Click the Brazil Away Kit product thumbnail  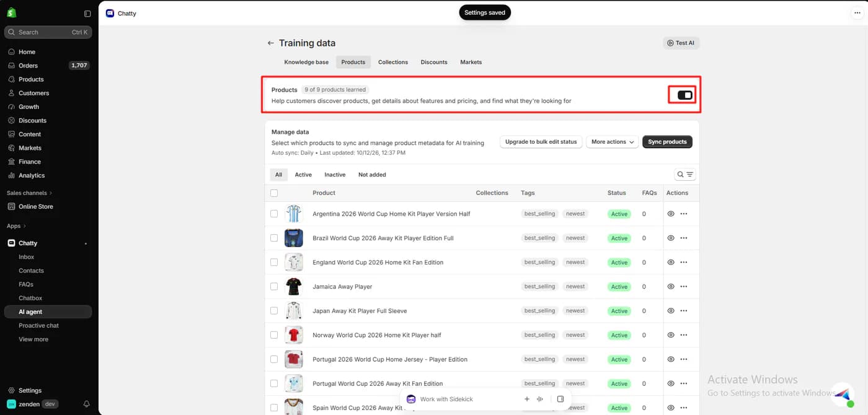point(294,238)
